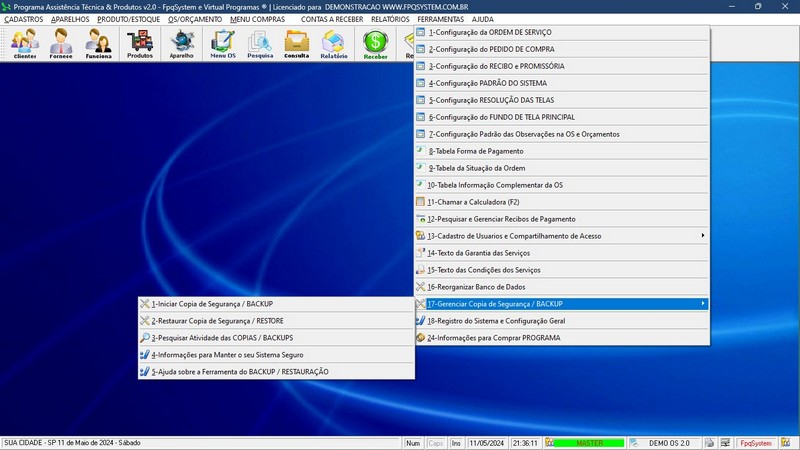Click the Consulta toolbar icon
Image resolution: width=800 pixels, height=450 pixels.
297,43
